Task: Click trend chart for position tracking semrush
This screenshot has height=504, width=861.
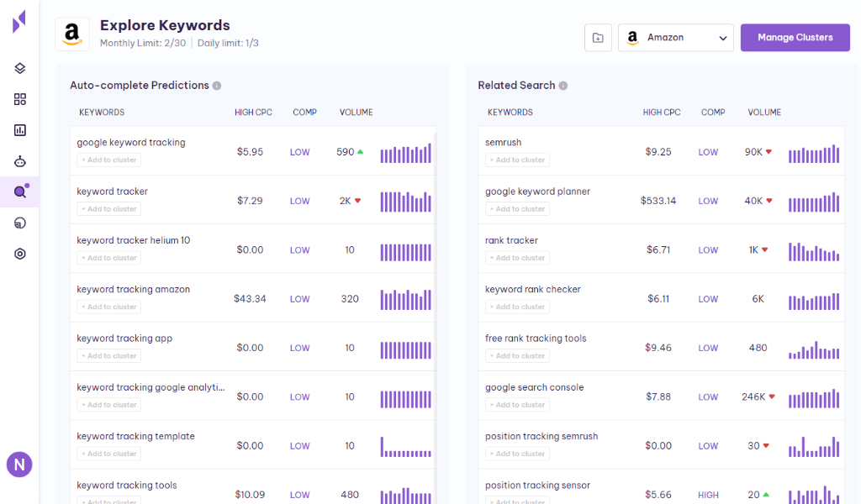Action: pyautogui.click(x=814, y=446)
